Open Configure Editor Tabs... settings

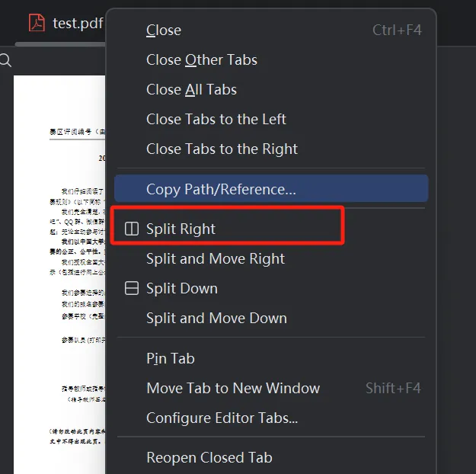pos(222,418)
